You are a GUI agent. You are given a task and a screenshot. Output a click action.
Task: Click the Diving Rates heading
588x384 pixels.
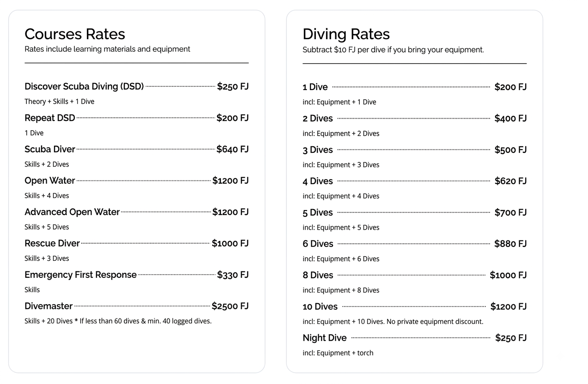[x=346, y=34]
